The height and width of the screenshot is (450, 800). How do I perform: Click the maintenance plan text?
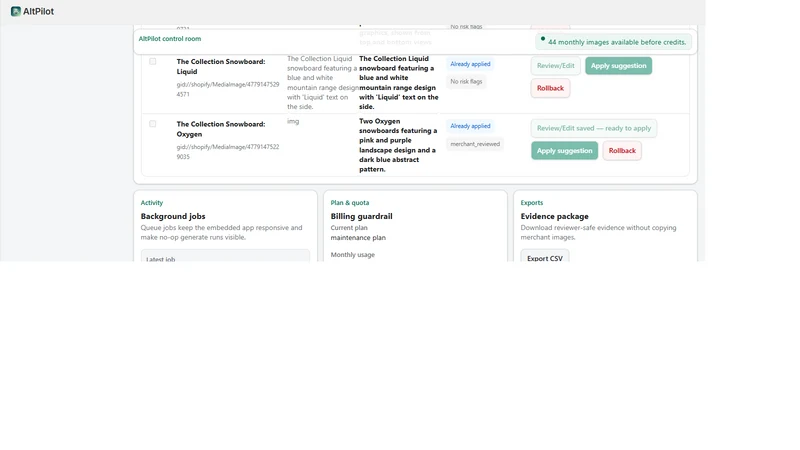358,238
